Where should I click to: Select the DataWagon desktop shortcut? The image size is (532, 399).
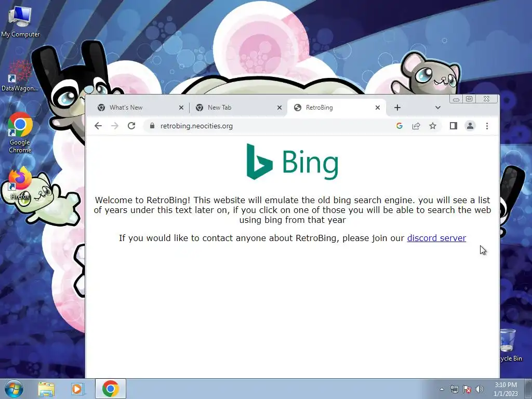[20, 76]
